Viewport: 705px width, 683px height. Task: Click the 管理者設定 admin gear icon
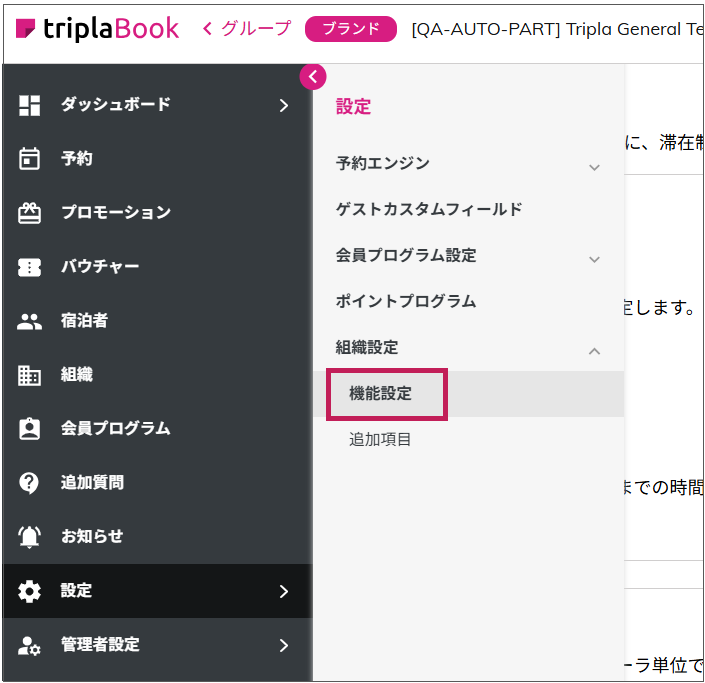pos(30,645)
